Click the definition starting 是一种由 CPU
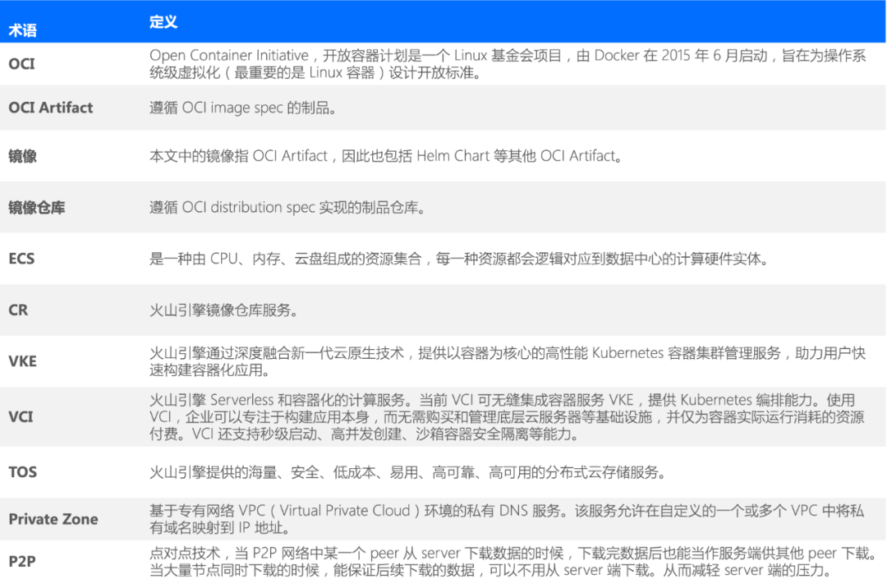Image resolution: width=887 pixels, height=588 pixels. (x=459, y=259)
